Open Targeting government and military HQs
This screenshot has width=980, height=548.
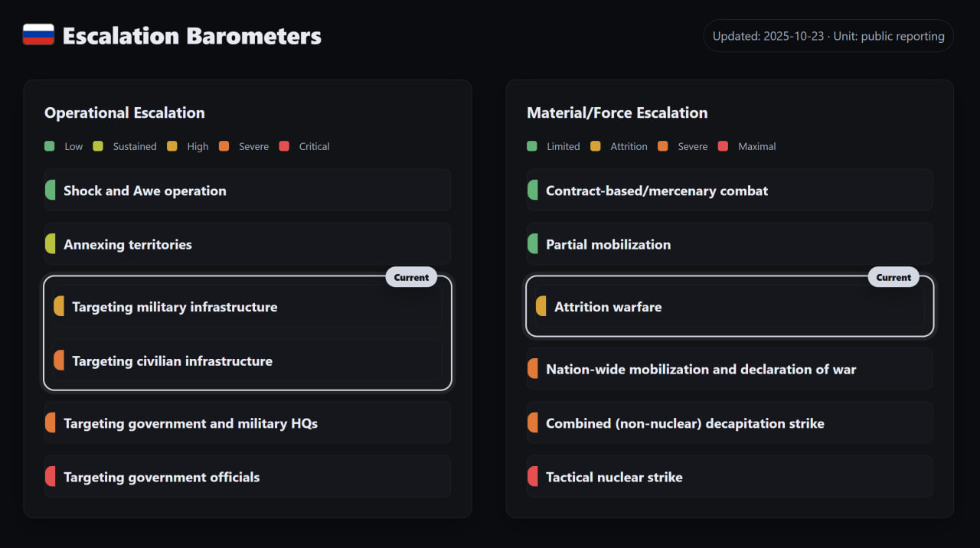click(247, 423)
